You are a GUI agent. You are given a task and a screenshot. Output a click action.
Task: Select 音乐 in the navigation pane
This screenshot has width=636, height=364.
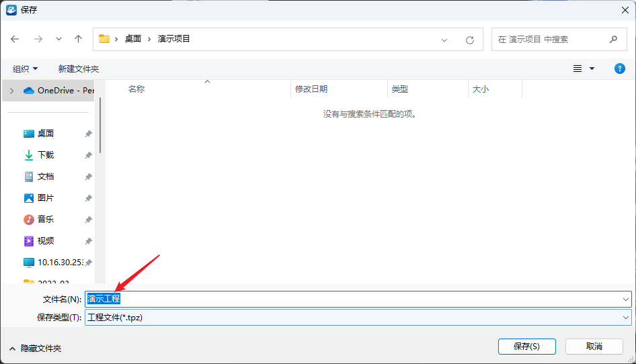pos(45,220)
